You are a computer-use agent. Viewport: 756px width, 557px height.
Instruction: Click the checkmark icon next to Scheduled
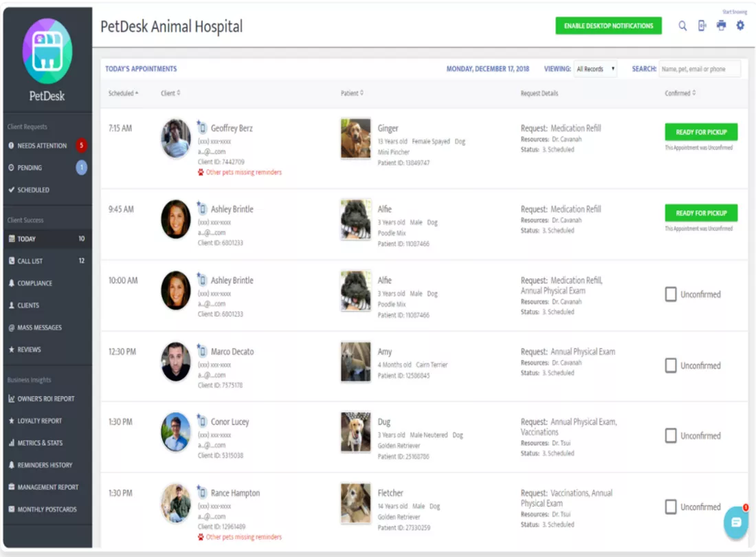12,190
